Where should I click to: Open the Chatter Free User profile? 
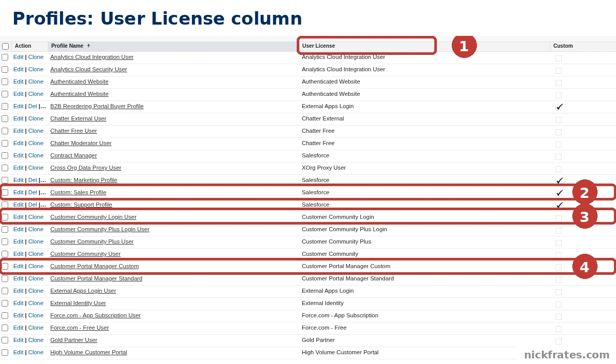click(73, 131)
